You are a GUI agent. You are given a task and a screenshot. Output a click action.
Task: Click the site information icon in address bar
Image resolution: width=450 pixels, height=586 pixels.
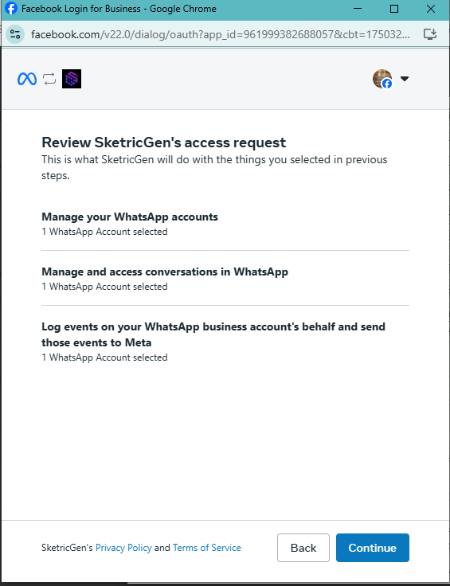coord(15,34)
